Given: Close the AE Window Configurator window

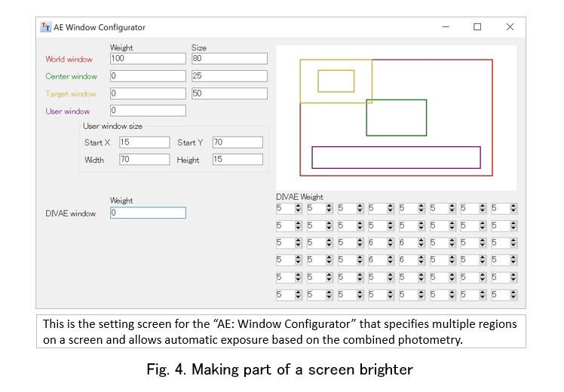Looking at the screenshot, I should 510,27.
